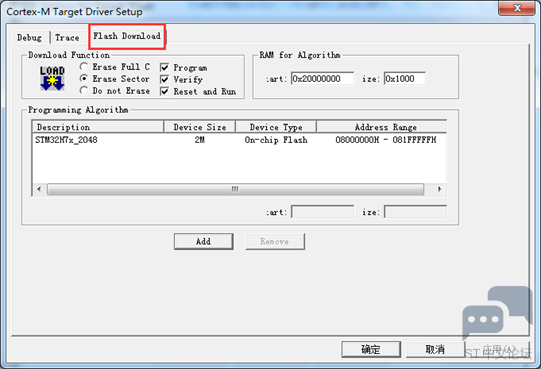Viewport: 541px width, 369px height.
Task: Open the Flash Download tab
Action: 127,36
